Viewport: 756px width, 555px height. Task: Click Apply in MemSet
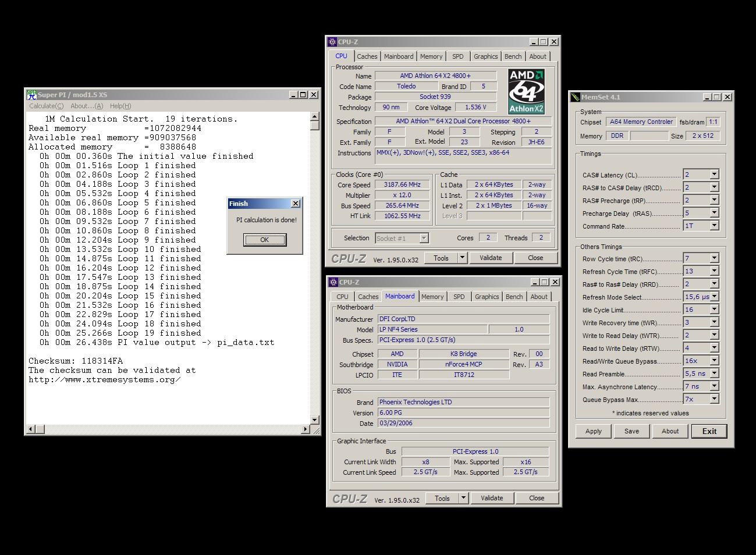(x=594, y=431)
